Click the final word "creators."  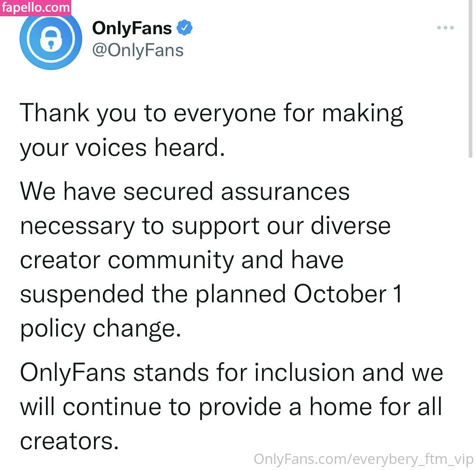point(69,442)
